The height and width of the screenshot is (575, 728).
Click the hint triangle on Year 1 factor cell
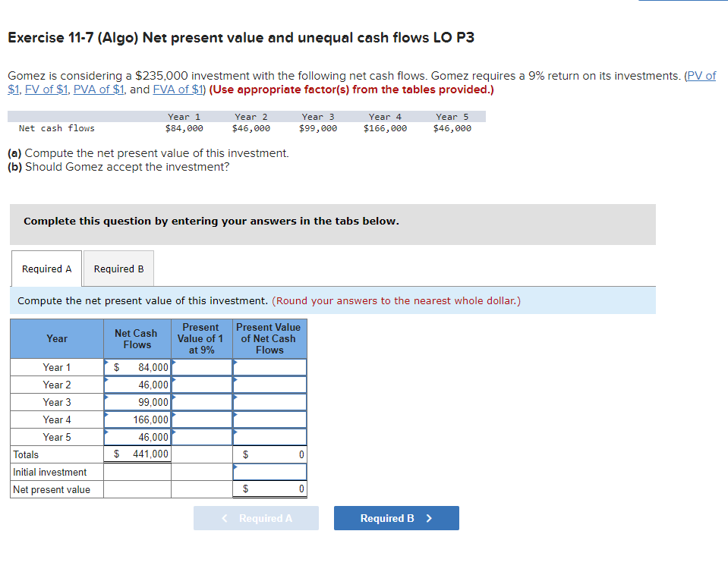[x=173, y=363]
